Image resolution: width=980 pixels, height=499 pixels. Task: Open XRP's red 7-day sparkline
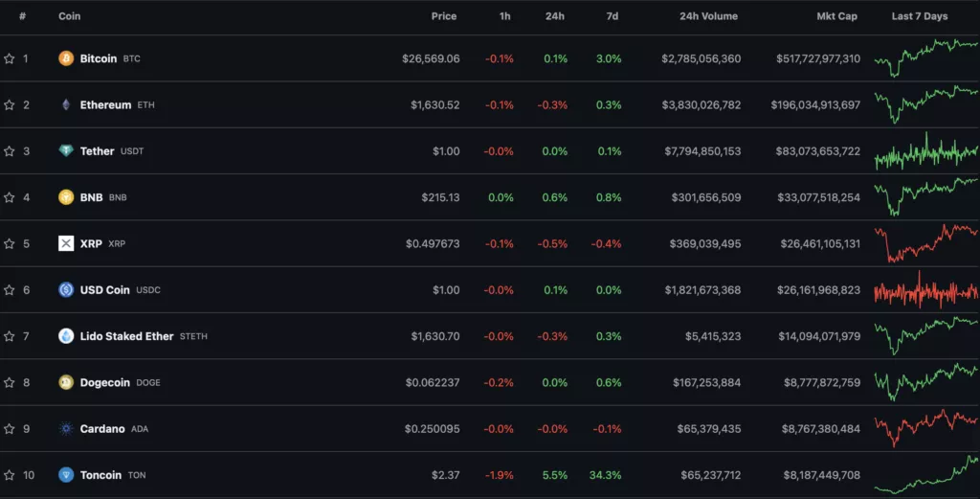[x=926, y=243]
